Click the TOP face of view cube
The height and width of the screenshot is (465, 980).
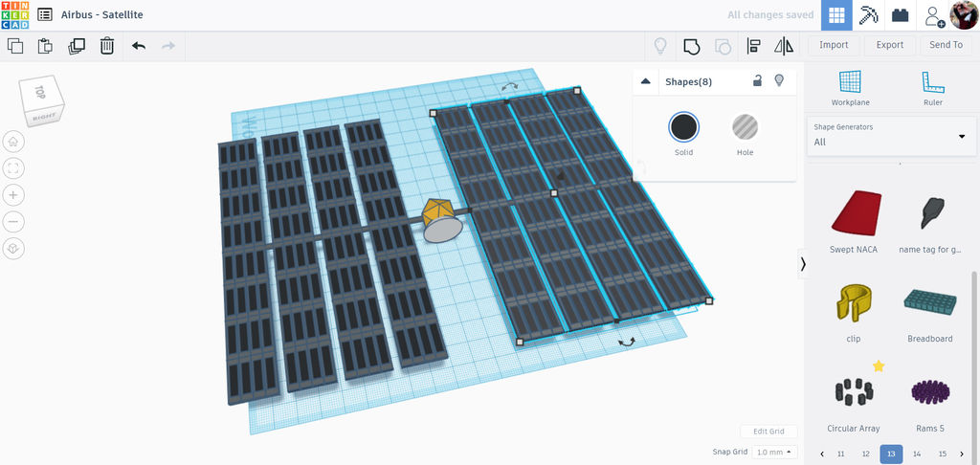coord(40,91)
